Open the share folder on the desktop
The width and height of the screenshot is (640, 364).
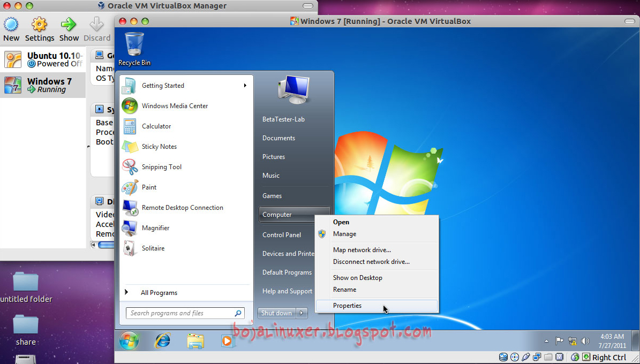click(x=26, y=330)
